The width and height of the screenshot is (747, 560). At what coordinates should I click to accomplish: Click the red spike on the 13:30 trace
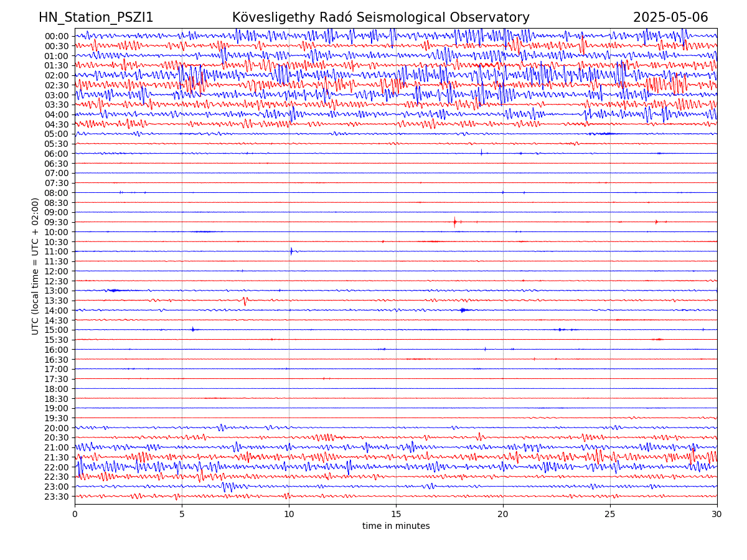tap(245, 301)
